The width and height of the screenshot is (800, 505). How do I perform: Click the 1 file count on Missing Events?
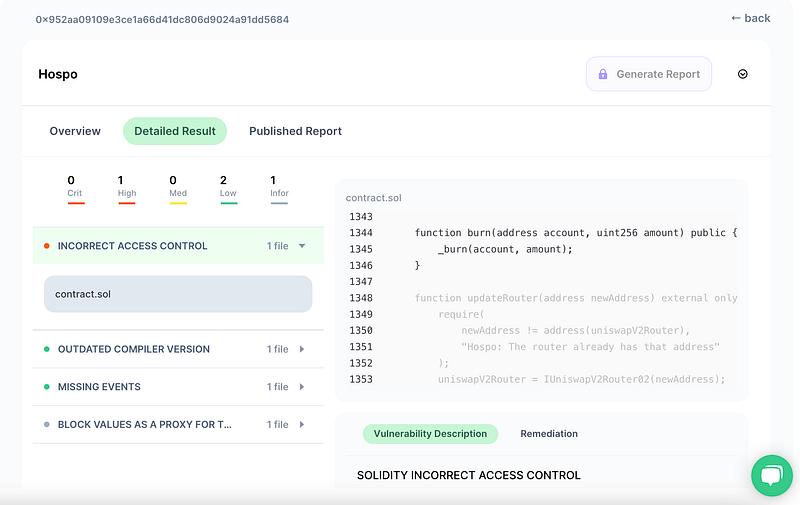[x=277, y=387]
